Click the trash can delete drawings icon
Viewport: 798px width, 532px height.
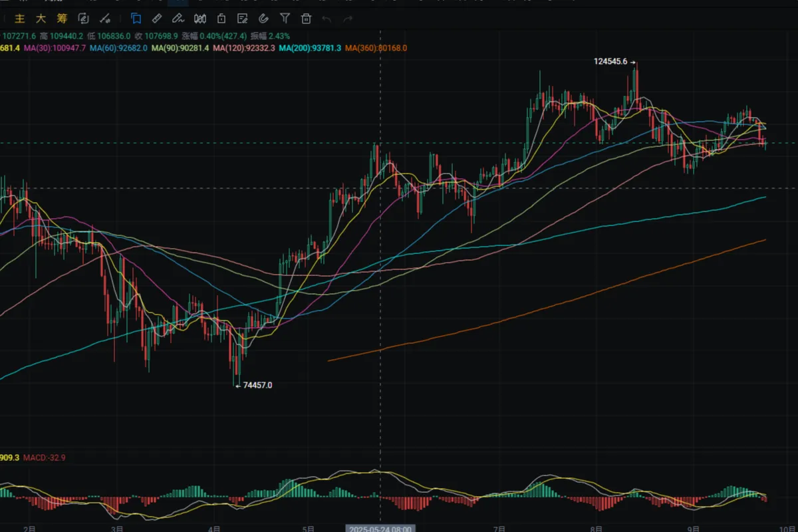tap(306, 19)
